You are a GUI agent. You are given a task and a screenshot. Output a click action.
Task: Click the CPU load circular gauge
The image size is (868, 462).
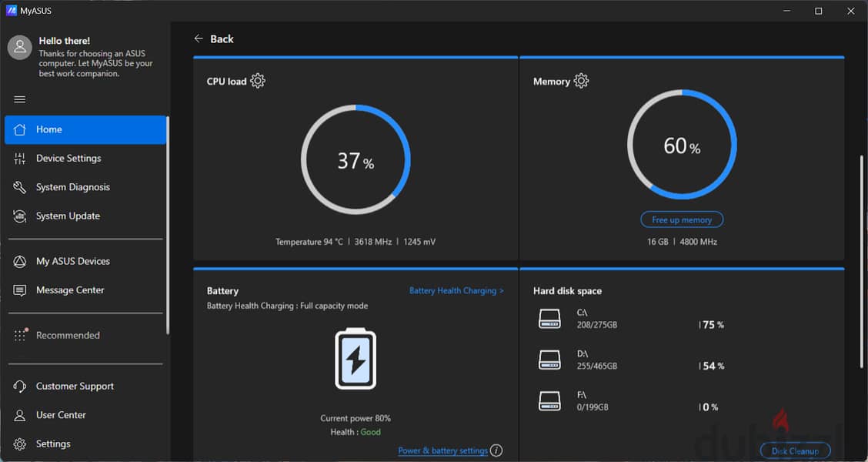(x=356, y=159)
